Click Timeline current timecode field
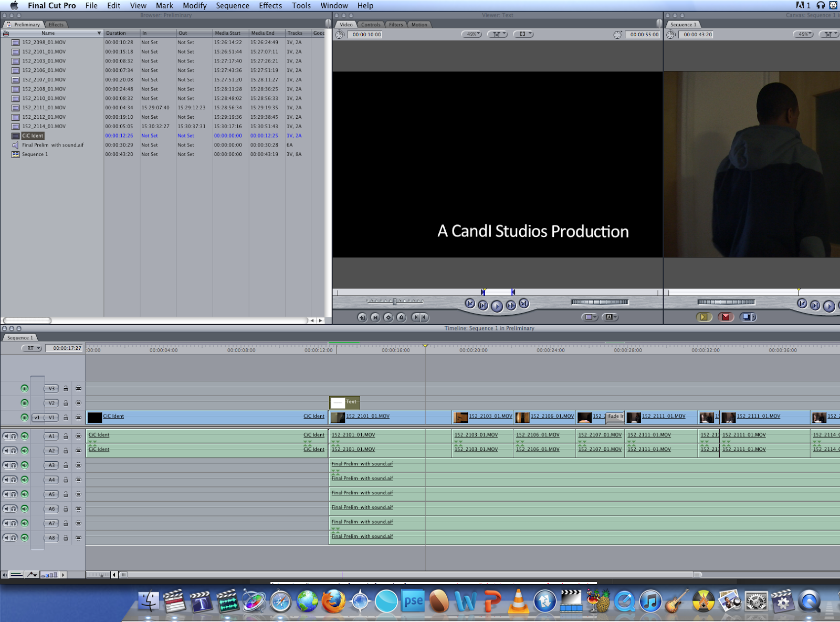The height and width of the screenshot is (622, 840). tap(65, 348)
